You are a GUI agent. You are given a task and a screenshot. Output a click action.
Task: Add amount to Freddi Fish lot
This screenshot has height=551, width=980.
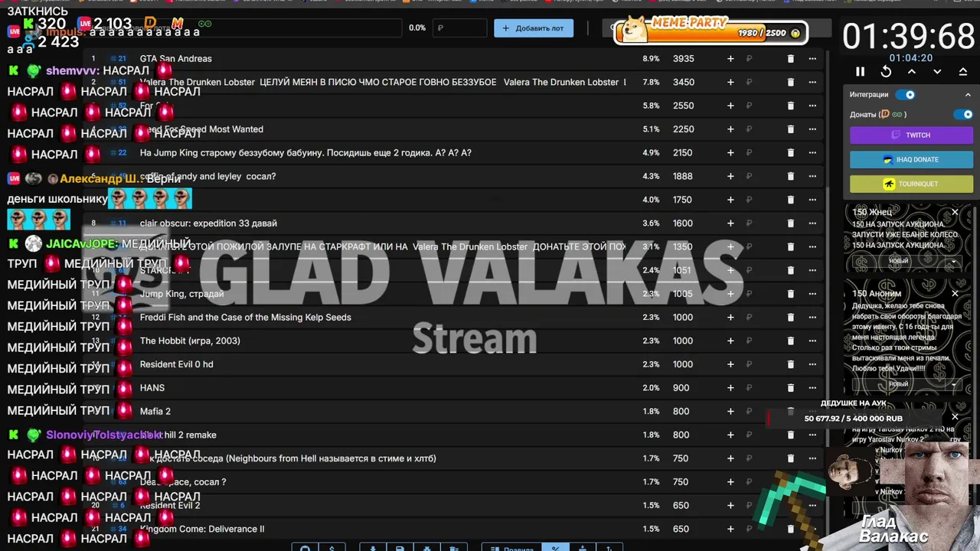pos(730,318)
